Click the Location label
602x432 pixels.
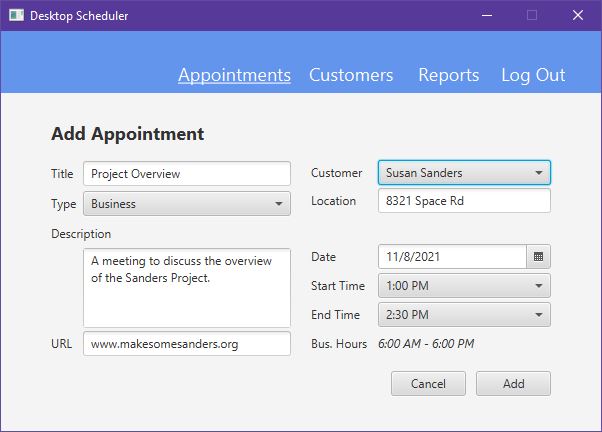pos(333,201)
